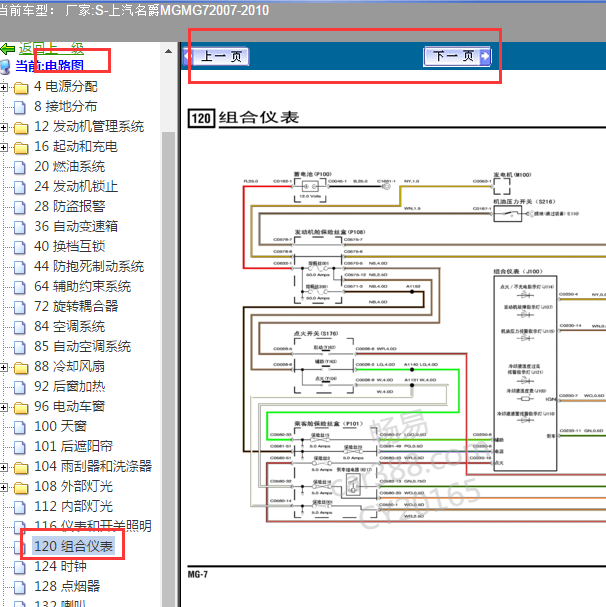This screenshot has width=606, height=607.
Task: Open the 112 内部灯光 page
Action: (73, 506)
